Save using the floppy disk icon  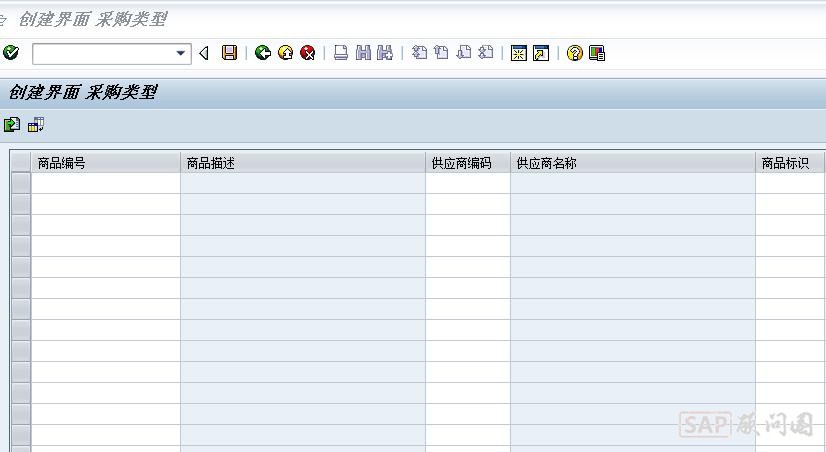[x=229, y=53]
